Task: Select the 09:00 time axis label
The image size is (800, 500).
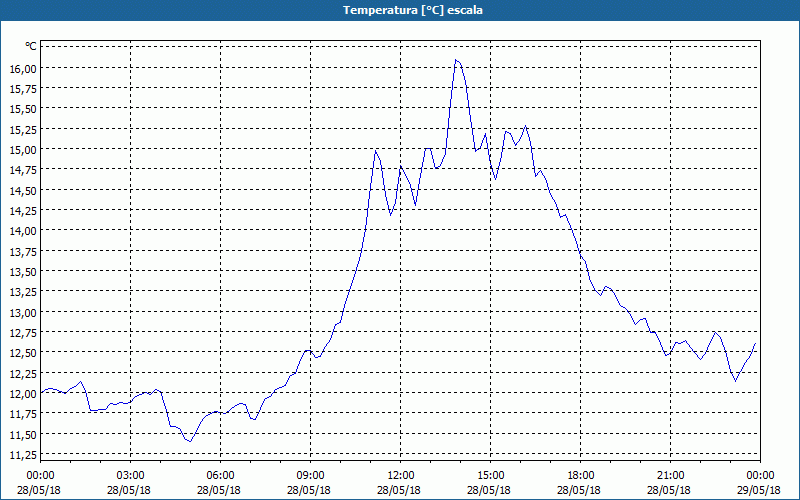Action: [x=310, y=476]
